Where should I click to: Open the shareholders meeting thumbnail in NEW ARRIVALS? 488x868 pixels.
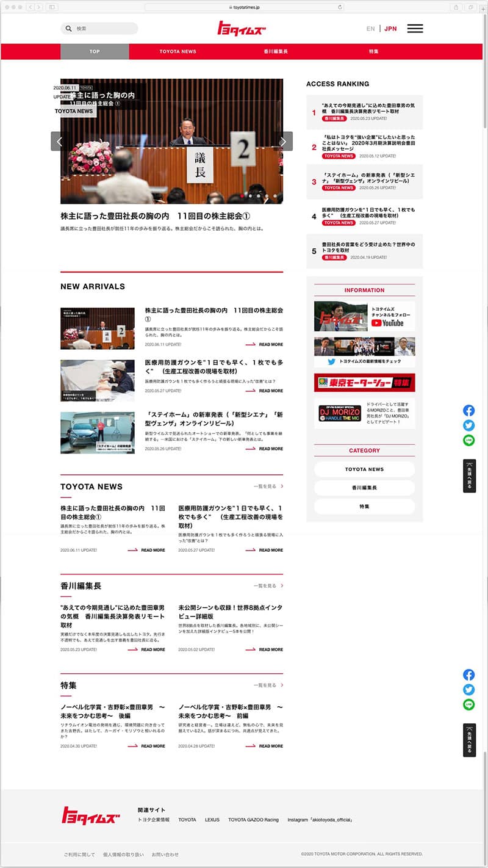coord(98,328)
